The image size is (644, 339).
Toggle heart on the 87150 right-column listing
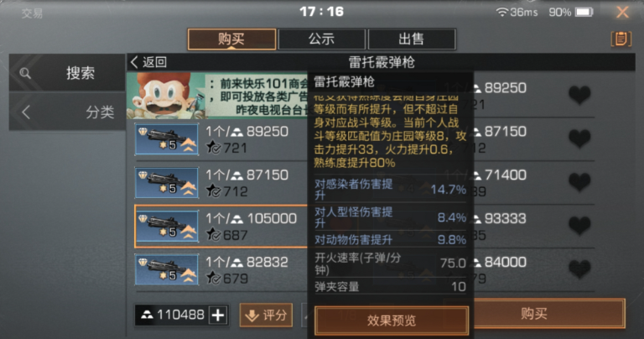579,138
